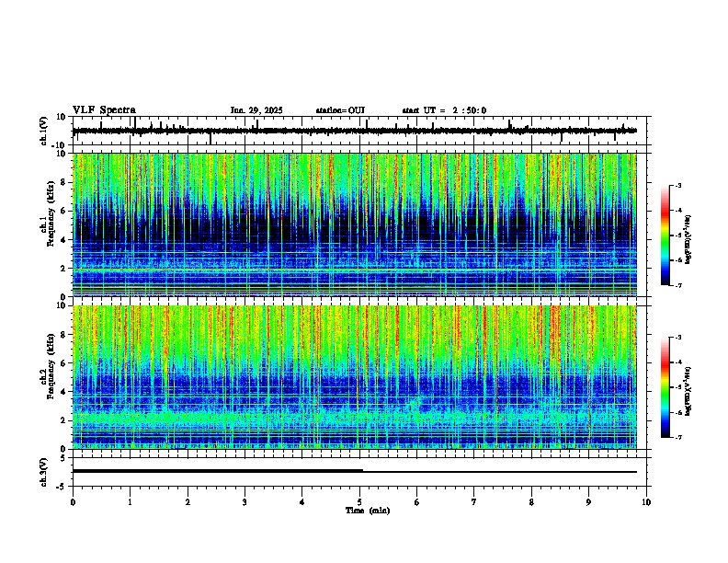Click time axis tick label 1
728x563 pixels.
pyautogui.click(x=130, y=502)
